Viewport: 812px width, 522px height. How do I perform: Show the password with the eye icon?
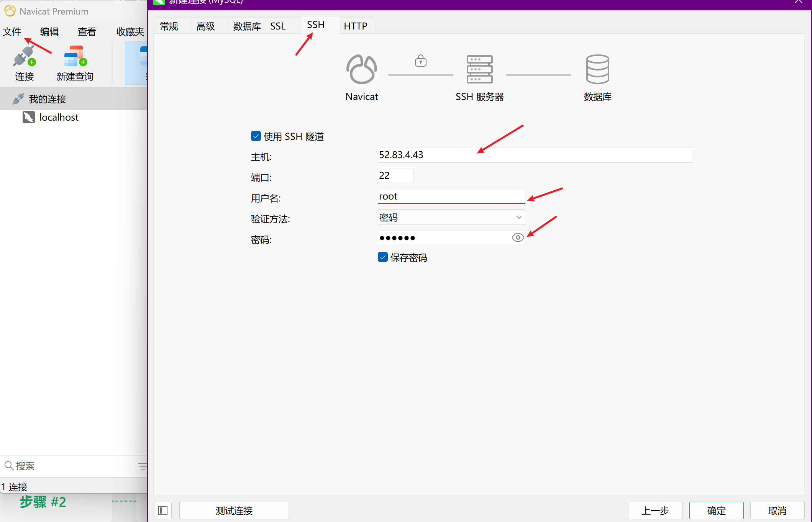(518, 238)
